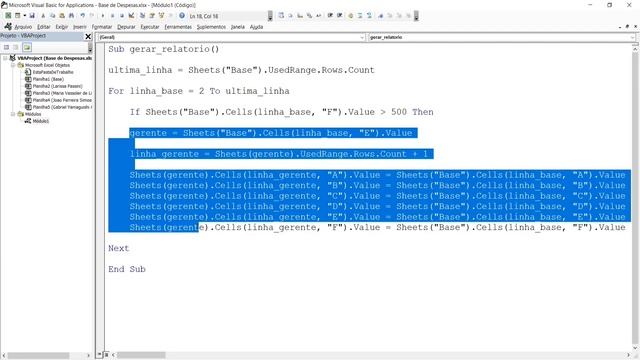Open the Janela menu
640x360 pixels.
(x=238, y=27)
